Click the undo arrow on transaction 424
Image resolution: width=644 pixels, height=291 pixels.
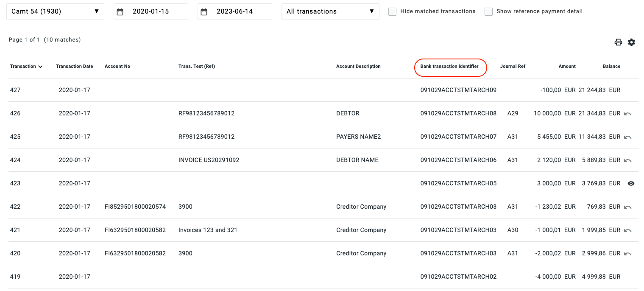pos(628,160)
